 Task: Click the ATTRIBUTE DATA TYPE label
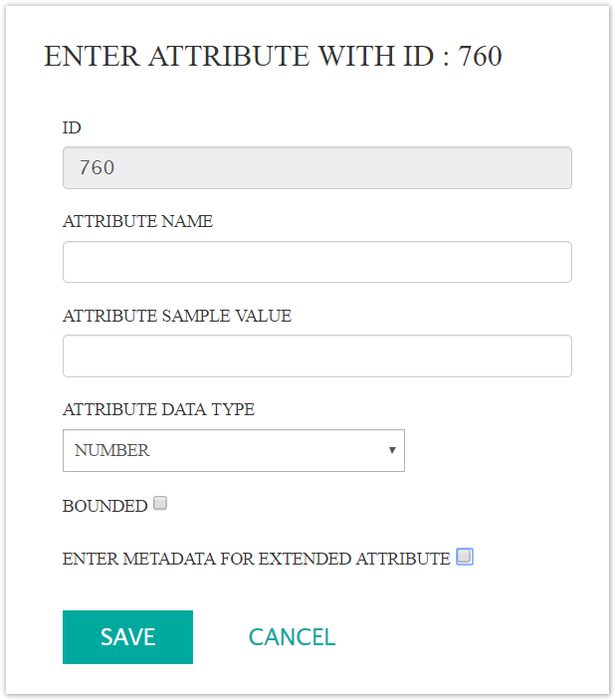pos(158,409)
